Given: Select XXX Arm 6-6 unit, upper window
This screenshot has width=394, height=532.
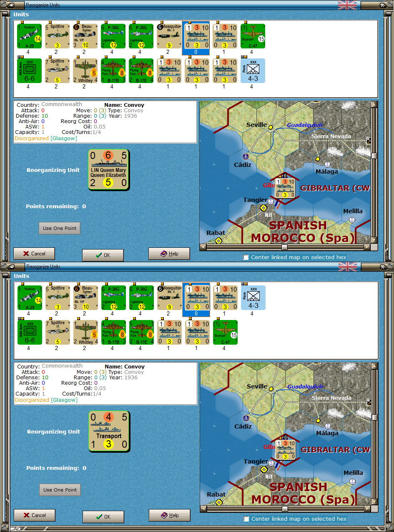Looking at the screenshot, I should 30,71.
